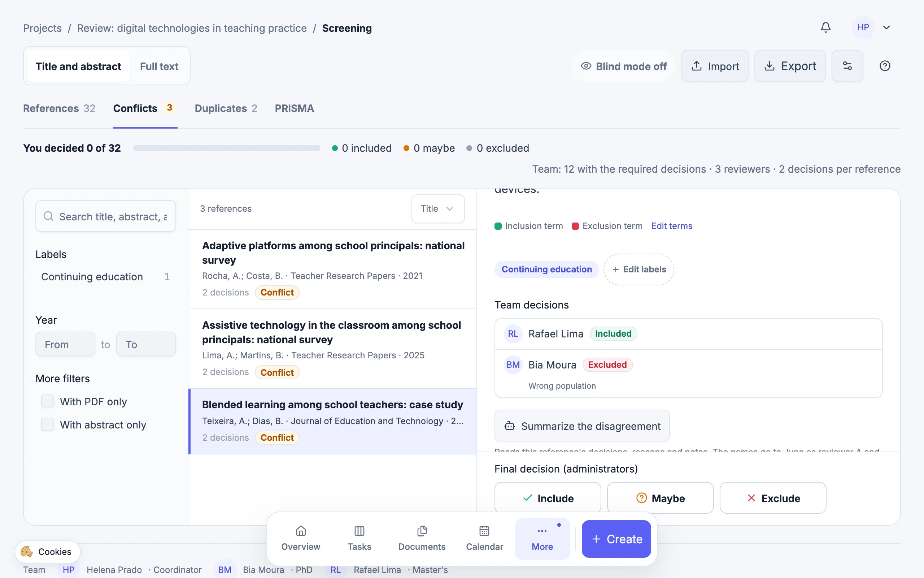The image size is (924, 578).
Task: Click the Export button
Action: click(x=790, y=66)
